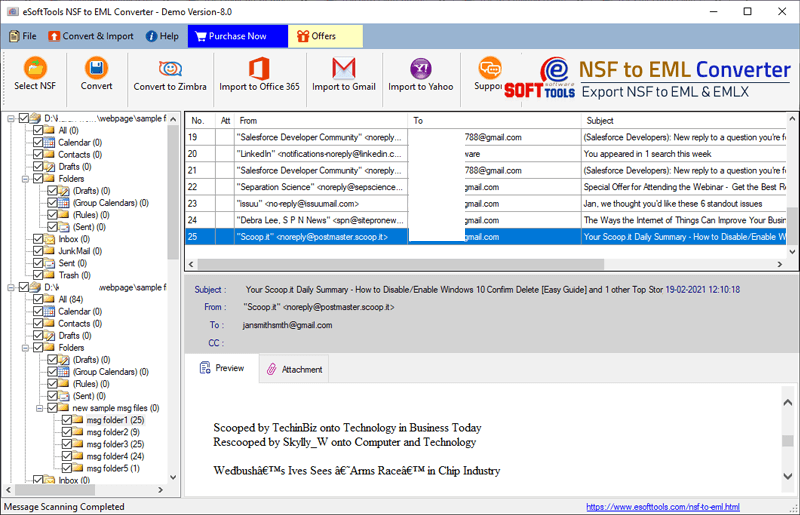Collapse the second D:\ root node

(11, 287)
